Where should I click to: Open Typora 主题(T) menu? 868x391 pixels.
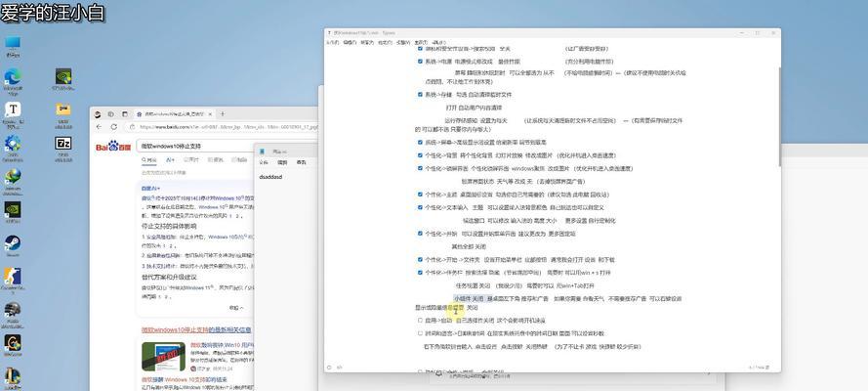pos(421,42)
